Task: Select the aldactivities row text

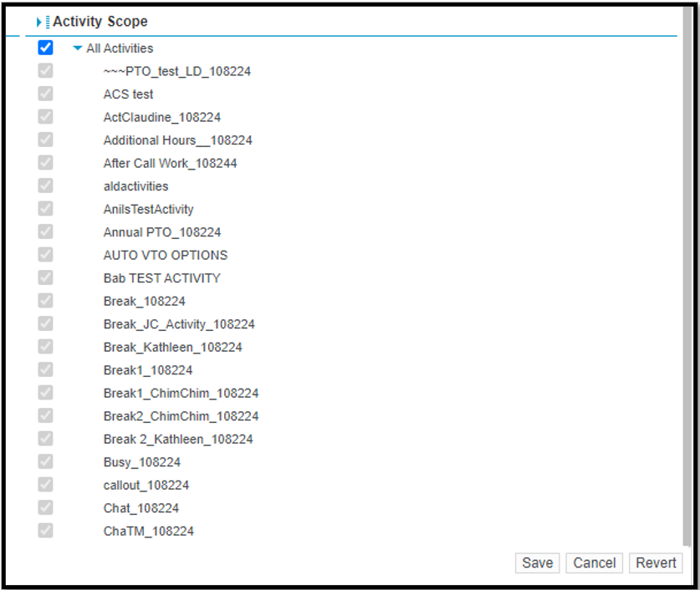Action: point(135,186)
